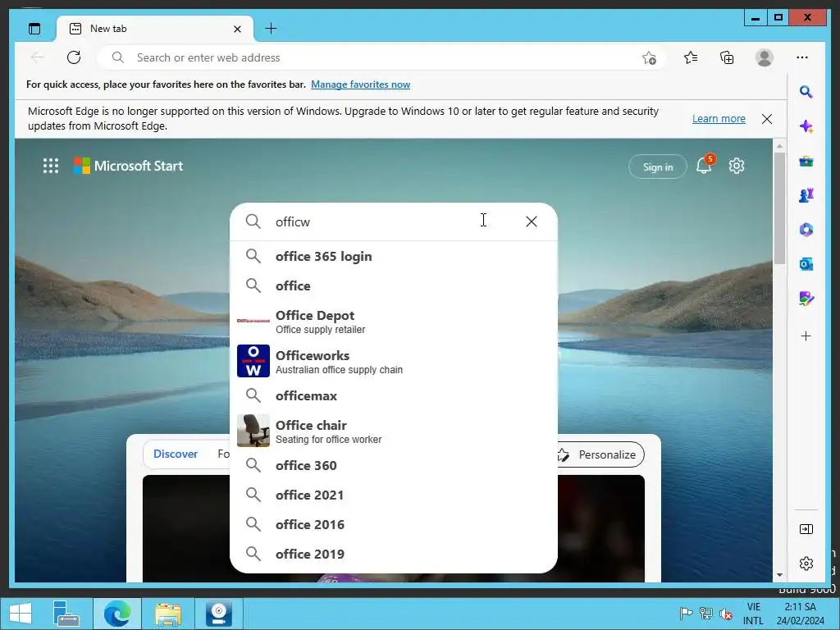The image size is (840, 630).
Task: Select office 360 suggestion
Action: click(394, 465)
